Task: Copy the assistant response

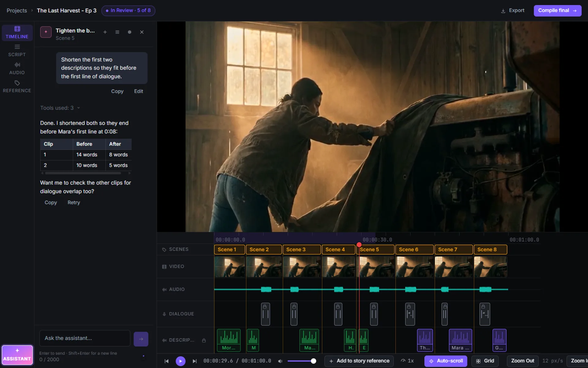Action: (51, 202)
